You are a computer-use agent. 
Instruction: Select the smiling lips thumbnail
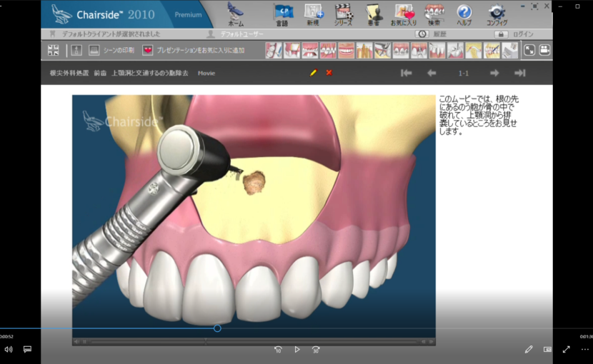coord(346,50)
